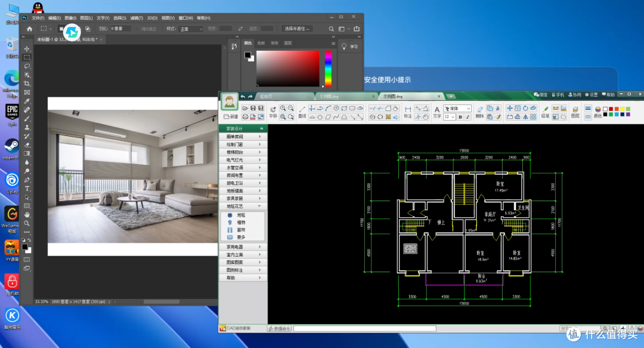This screenshot has height=348, width=644.
Task: Click the 设置 settings link in CAD
Action: click(x=592, y=94)
